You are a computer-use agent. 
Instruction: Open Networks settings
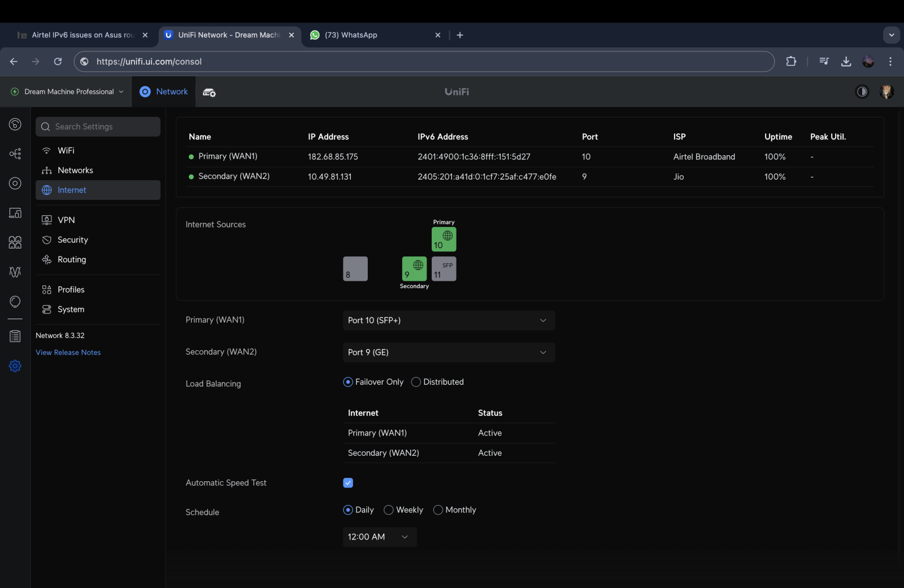98,171
